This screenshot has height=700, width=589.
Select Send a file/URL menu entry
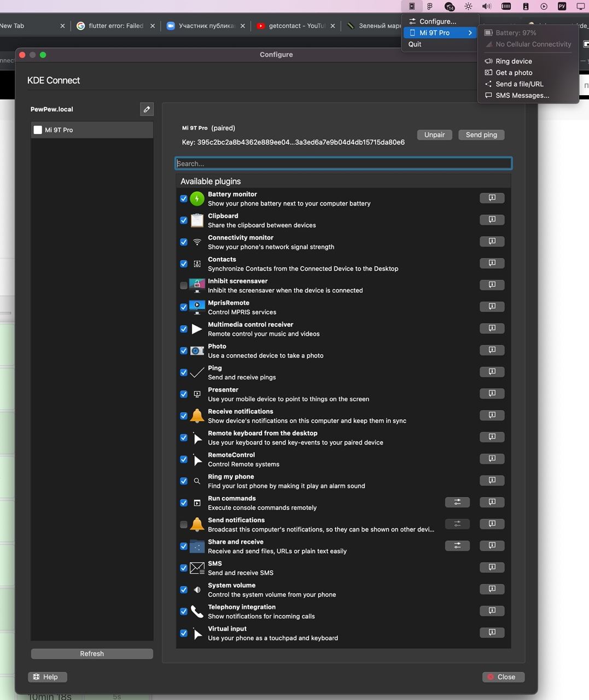[x=528, y=84]
